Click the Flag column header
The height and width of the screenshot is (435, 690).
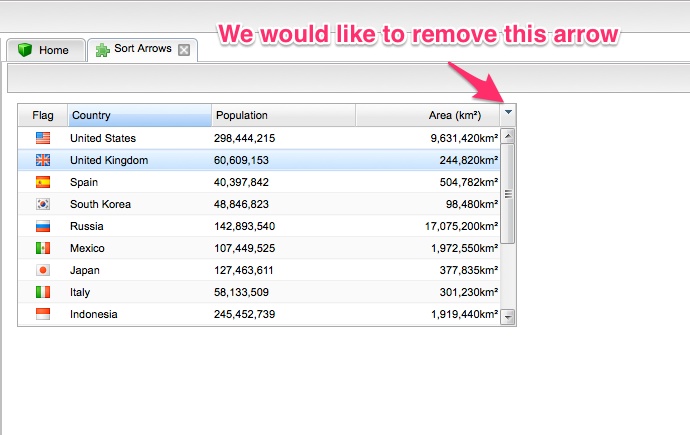point(43,115)
